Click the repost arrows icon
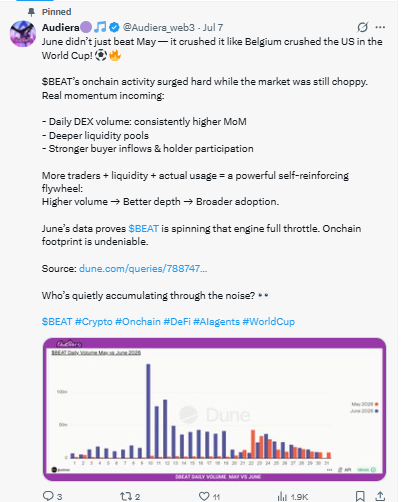The image size is (405, 502). tap(126, 496)
